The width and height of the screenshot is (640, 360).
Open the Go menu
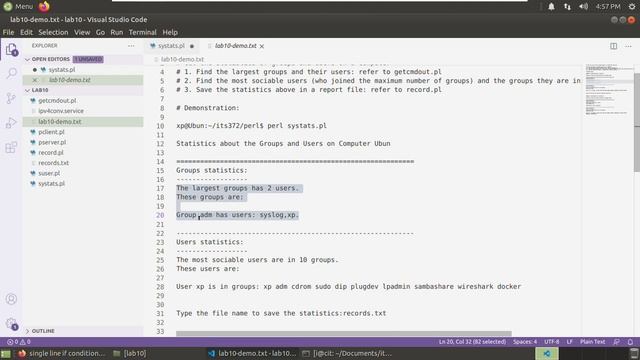pyautogui.click(x=100, y=32)
